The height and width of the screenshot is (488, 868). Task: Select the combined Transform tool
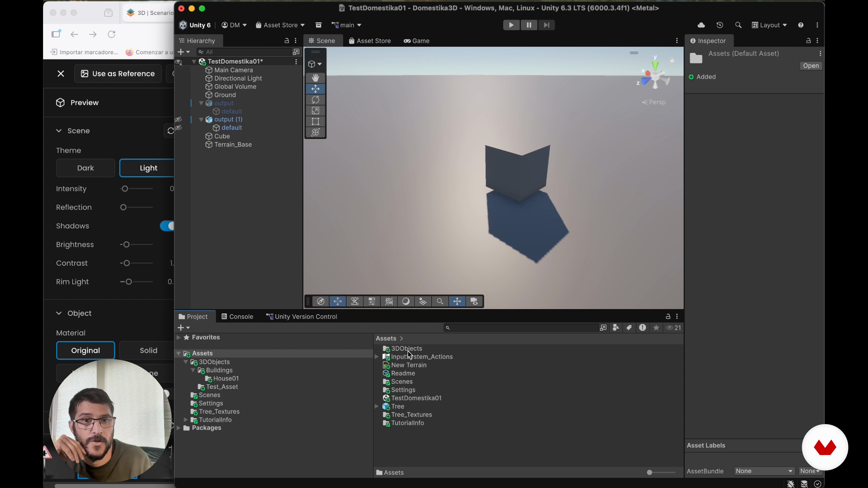[315, 132]
